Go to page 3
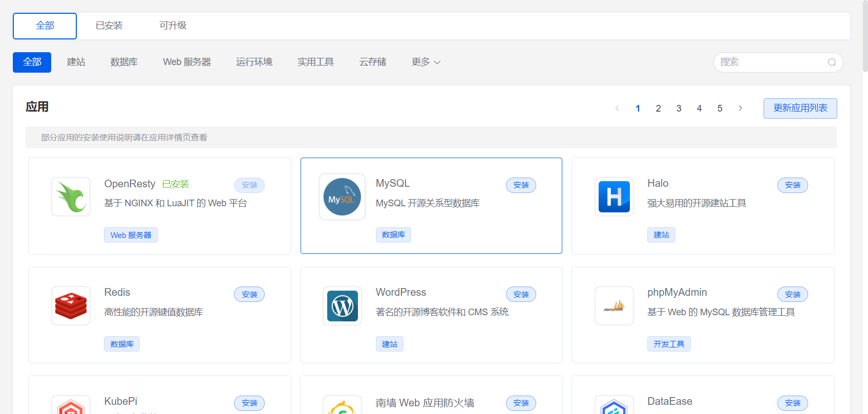The width and height of the screenshot is (868, 414). click(679, 108)
